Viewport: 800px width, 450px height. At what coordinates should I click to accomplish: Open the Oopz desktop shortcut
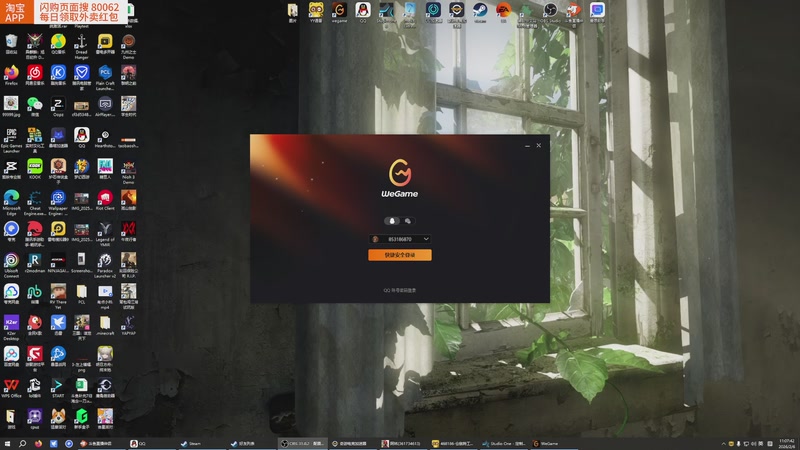(58, 106)
